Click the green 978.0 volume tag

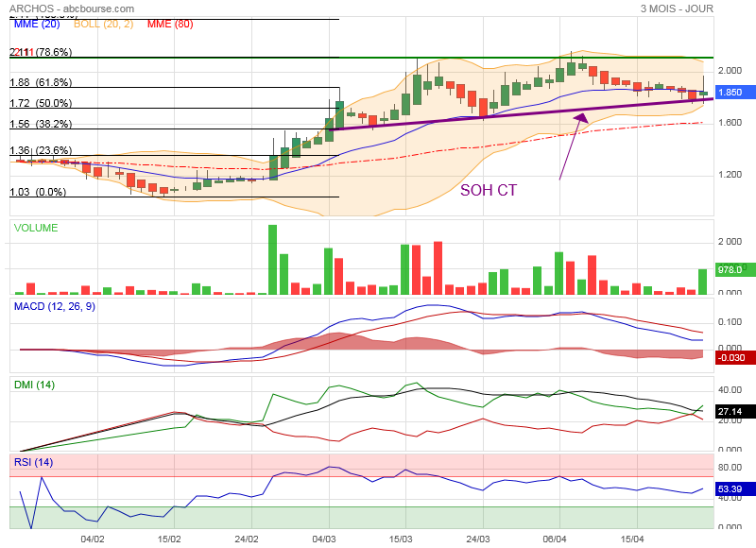[735, 269]
